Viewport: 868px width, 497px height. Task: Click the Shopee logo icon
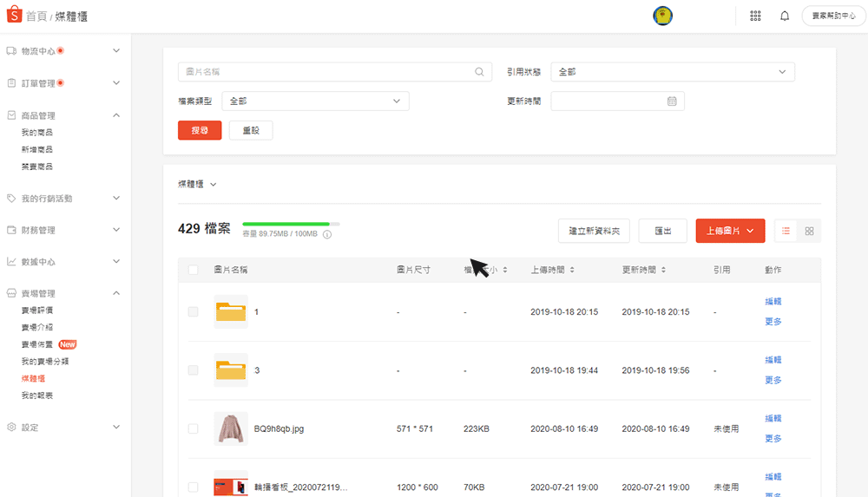[14, 16]
